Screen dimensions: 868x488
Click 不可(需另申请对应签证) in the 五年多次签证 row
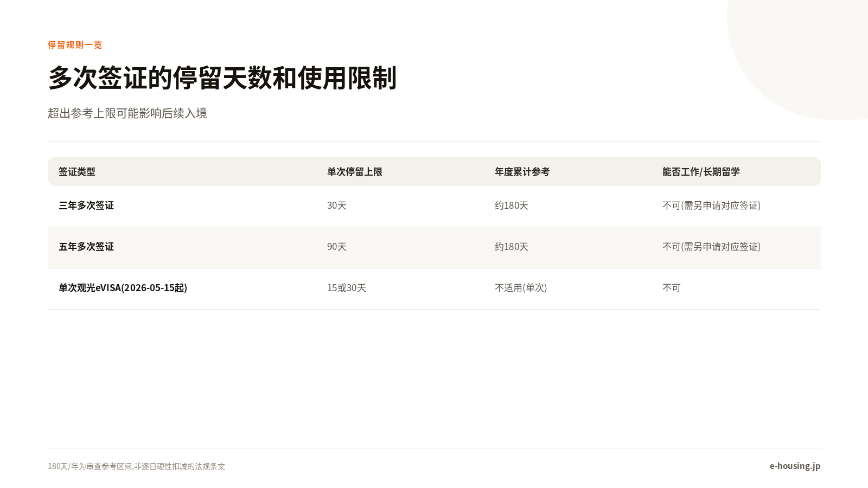tap(712, 247)
